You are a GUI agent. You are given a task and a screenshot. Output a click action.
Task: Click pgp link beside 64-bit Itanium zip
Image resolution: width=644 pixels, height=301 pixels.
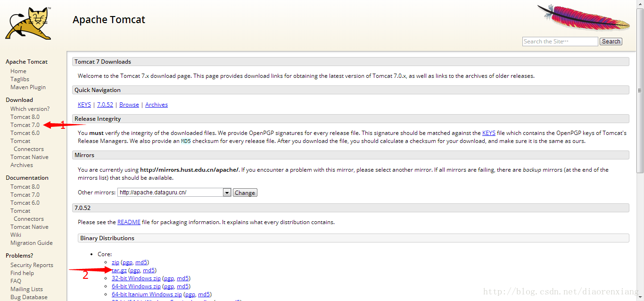click(x=190, y=294)
